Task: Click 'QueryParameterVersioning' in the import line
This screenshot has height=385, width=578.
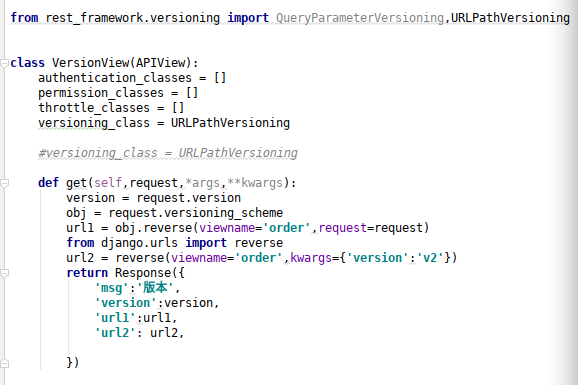Action: [360, 18]
